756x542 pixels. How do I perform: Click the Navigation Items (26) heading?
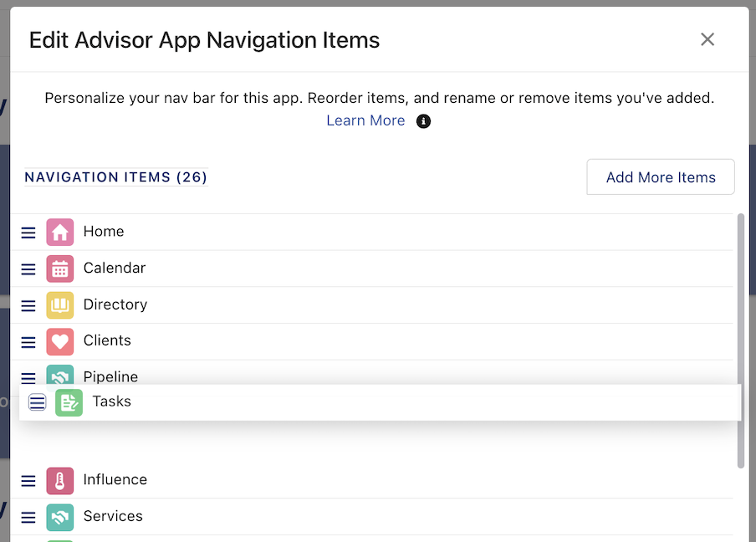click(115, 177)
